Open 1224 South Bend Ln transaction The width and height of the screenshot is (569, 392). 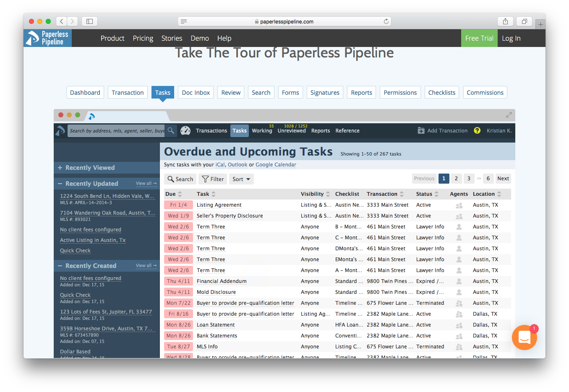[x=107, y=196]
